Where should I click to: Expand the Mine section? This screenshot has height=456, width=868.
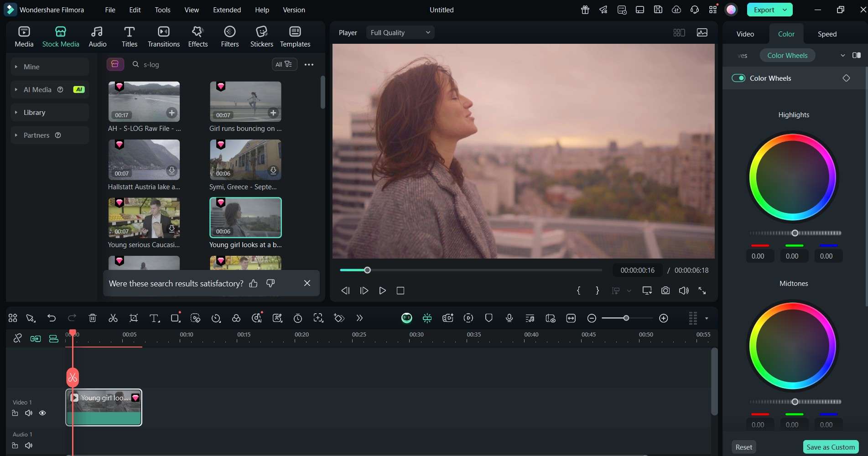click(50, 67)
